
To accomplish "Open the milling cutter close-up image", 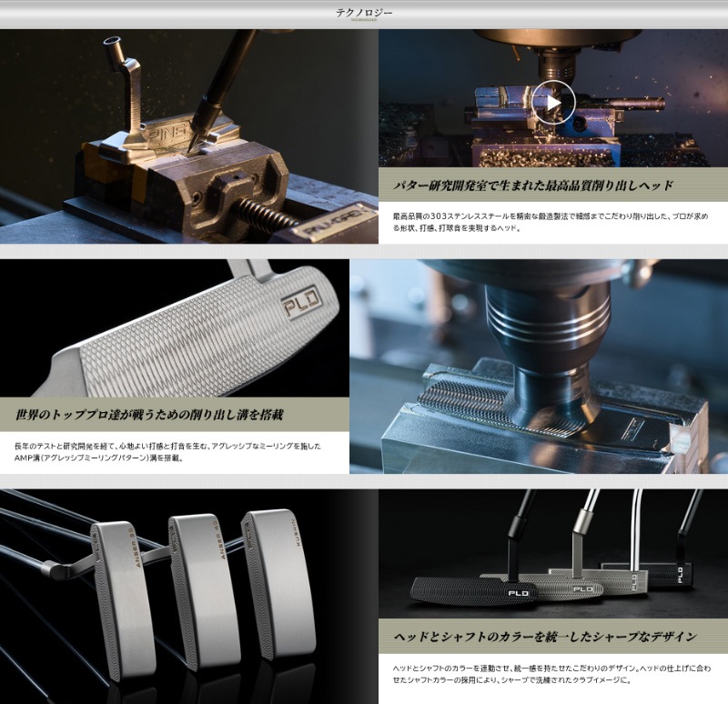I will coord(539,366).
